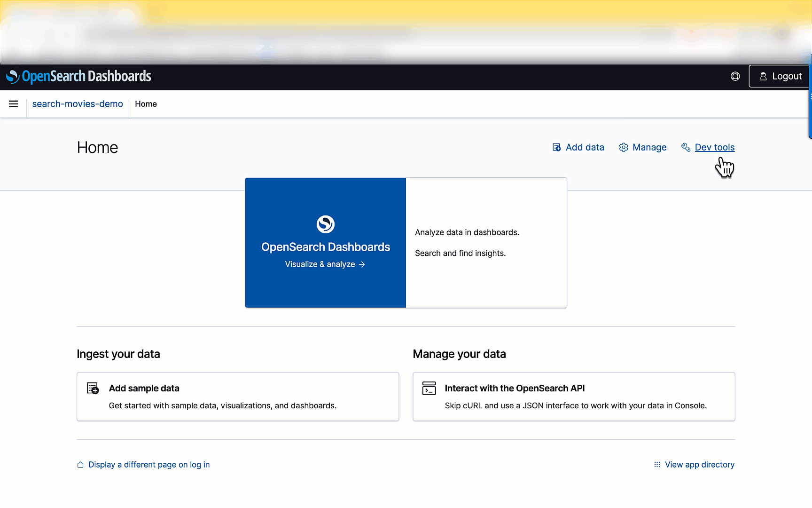Select the 'Manage your data' heading

pyautogui.click(x=460, y=354)
